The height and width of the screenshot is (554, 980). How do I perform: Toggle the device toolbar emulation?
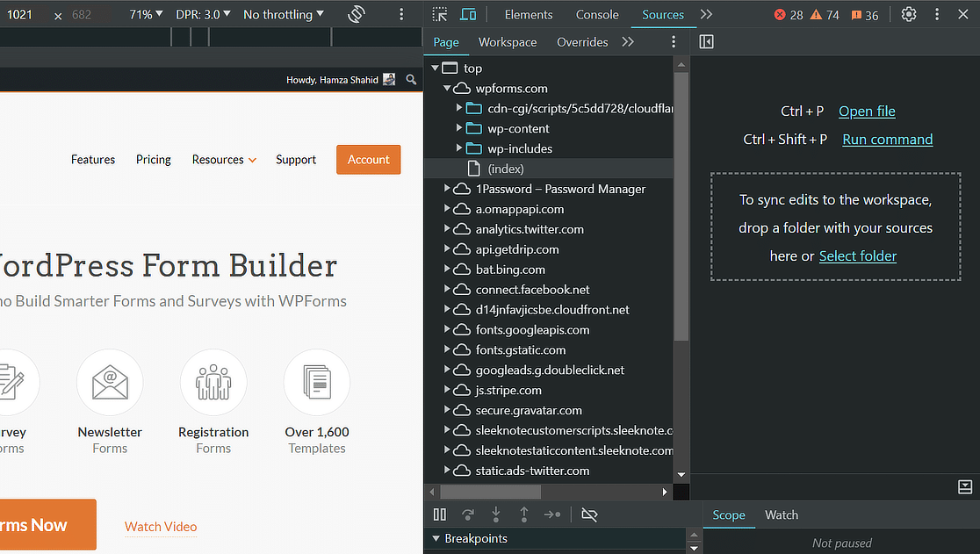[x=468, y=14]
